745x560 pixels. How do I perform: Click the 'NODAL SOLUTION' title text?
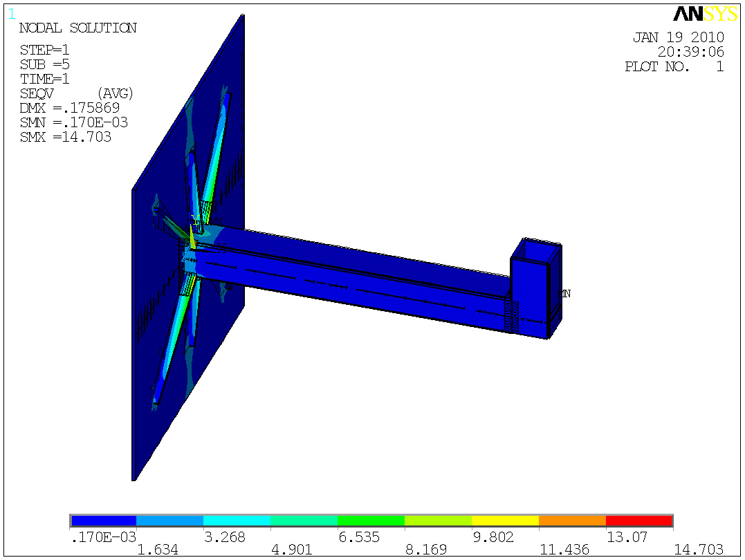pos(78,28)
